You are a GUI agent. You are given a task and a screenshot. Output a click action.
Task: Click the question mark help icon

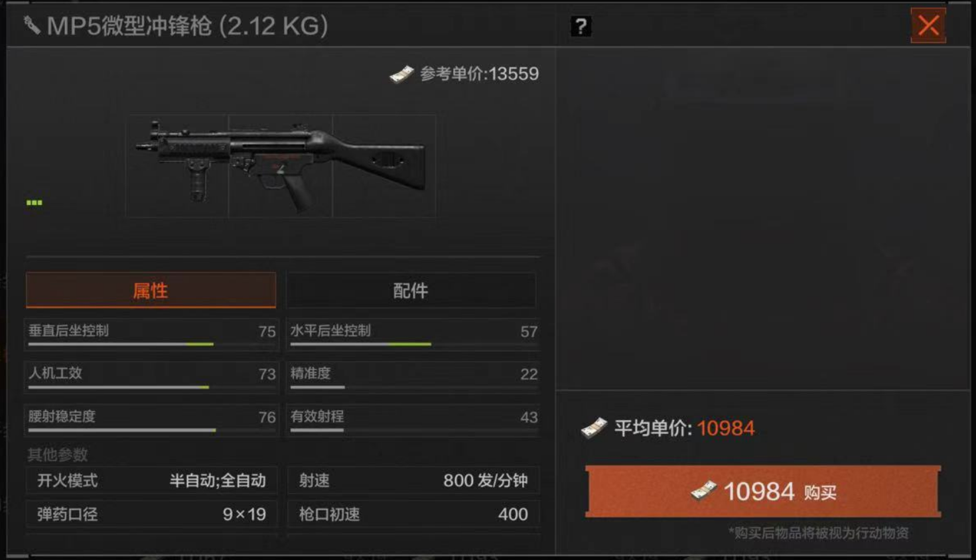click(x=581, y=26)
